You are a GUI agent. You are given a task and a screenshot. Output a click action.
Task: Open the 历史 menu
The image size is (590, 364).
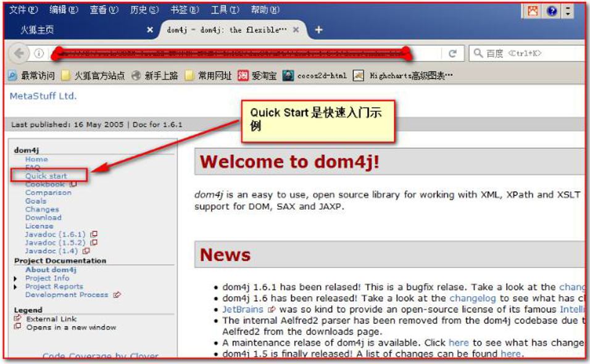(144, 10)
